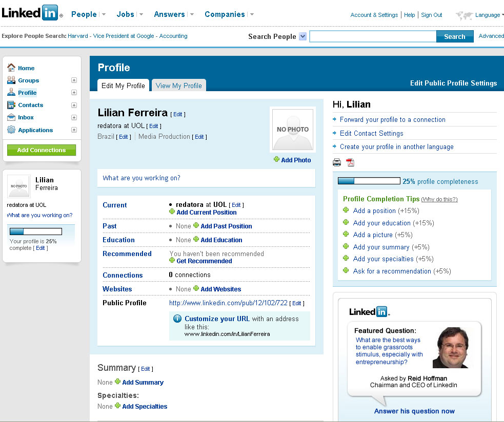Screen dimensions: 504x422
Task: Open the Jobs menu dropdown arrow
Action: (x=141, y=14)
